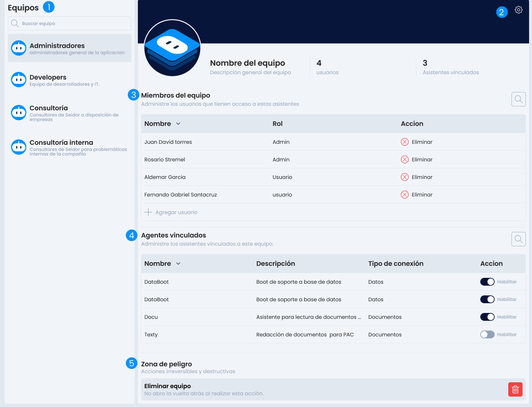Image resolution: width=532 pixels, height=407 pixels.
Task: Click Eliminar icon for Aldemar Garcia
Action: pos(405,177)
